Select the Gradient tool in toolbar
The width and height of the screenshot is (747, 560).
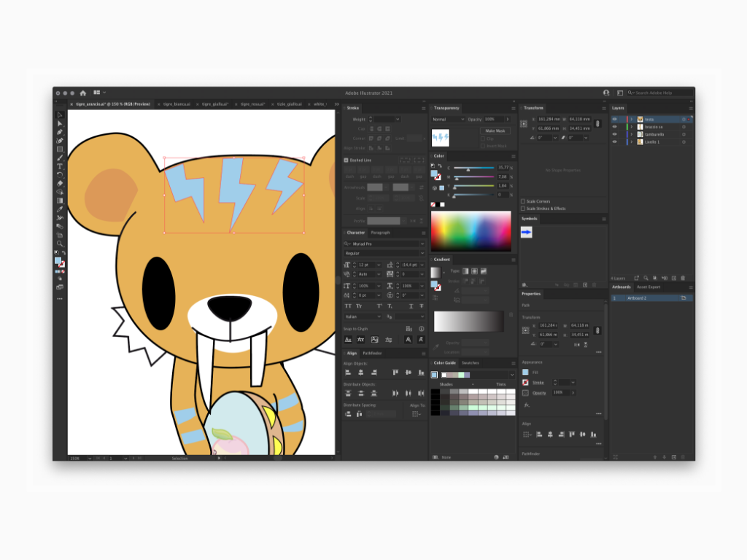(60, 201)
